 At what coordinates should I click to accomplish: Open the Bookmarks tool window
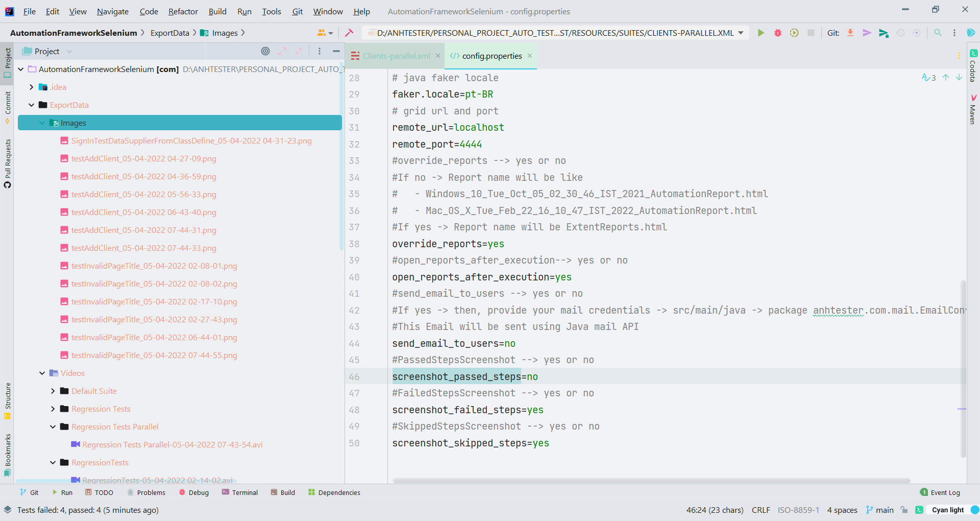point(7,455)
